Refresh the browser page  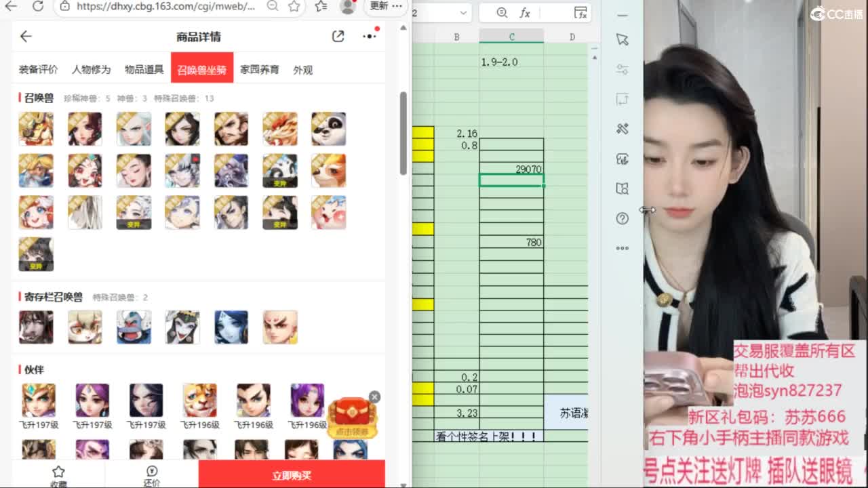(x=38, y=6)
